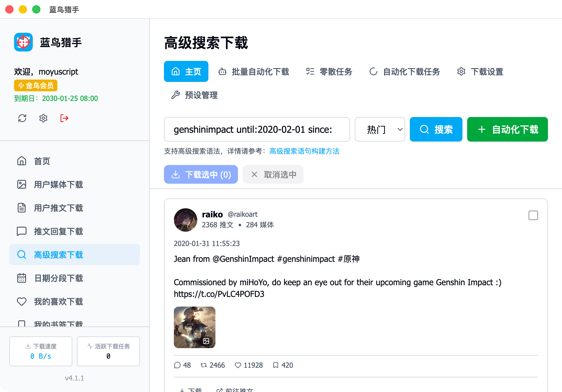Open the 高级搜索语句构建方法 link
The image size is (562, 392).
[x=304, y=151]
